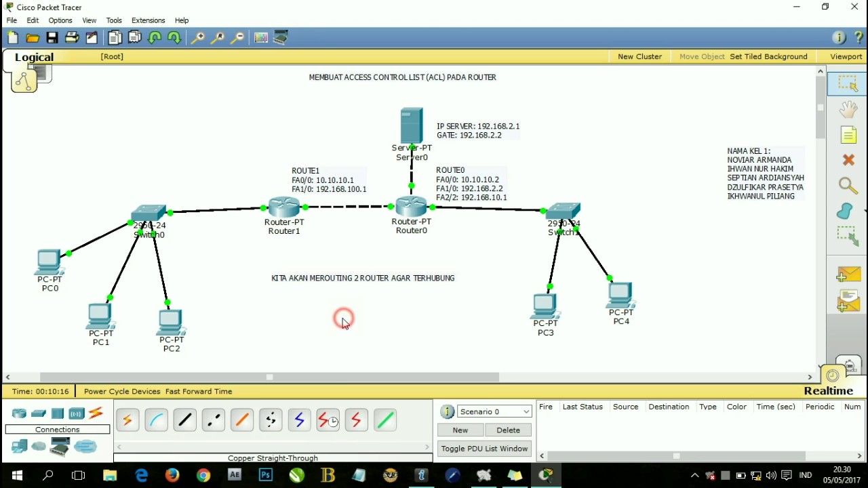
Task: Click the Paste icon in toolbar
Action: [x=134, y=38]
